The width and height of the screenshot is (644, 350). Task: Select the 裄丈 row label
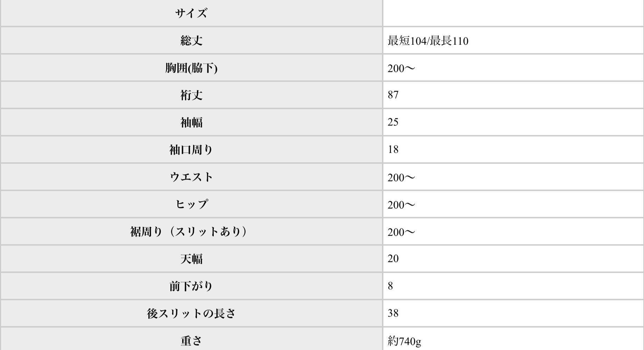tap(191, 95)
